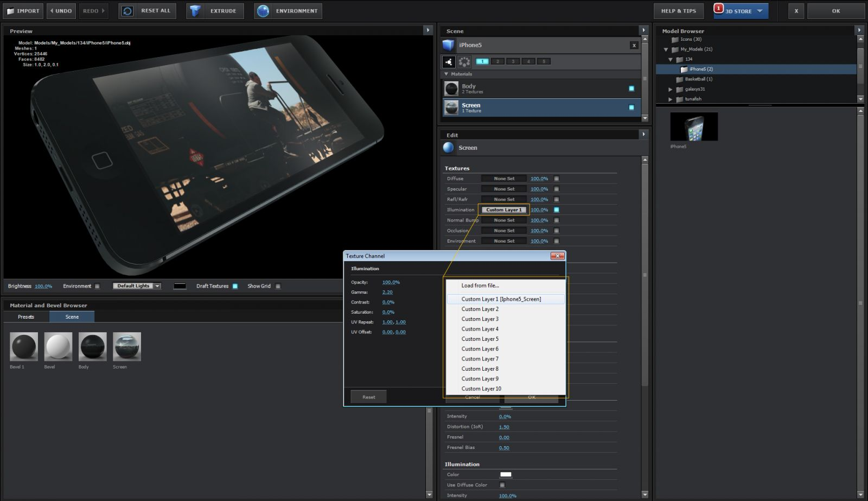Screen dimensions: 868x501
Task: Click the iPhone5 blue cube object icon
Action: point(448,45)
